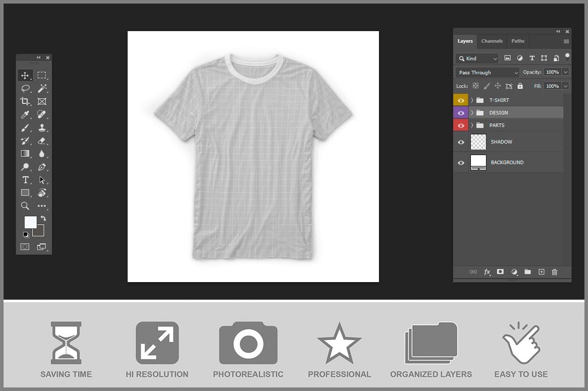Select the History Brush tool
The image size is (588, 391).
click(x=25, y=141)
